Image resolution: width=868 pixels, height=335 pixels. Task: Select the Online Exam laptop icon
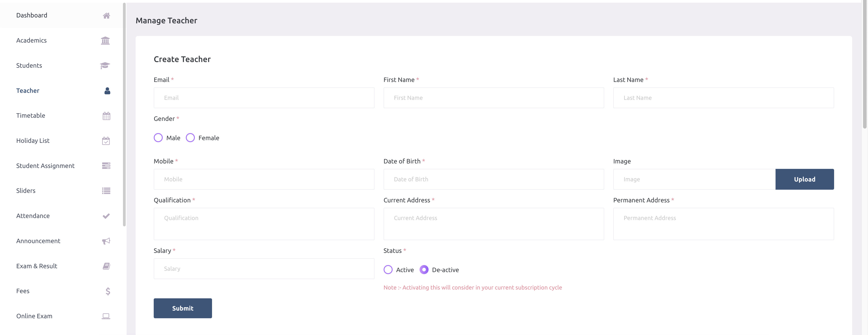pyautogui.click(x=106, y=316)
